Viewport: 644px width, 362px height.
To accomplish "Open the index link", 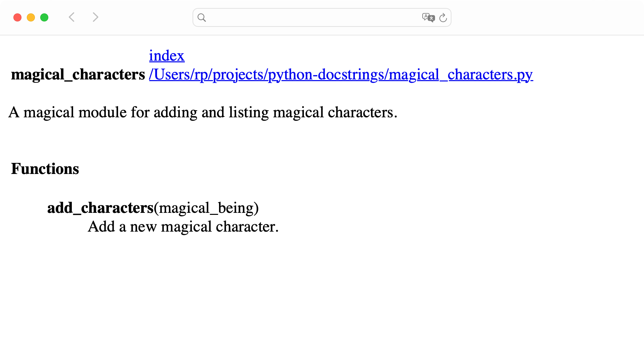I will pos(167,56).
